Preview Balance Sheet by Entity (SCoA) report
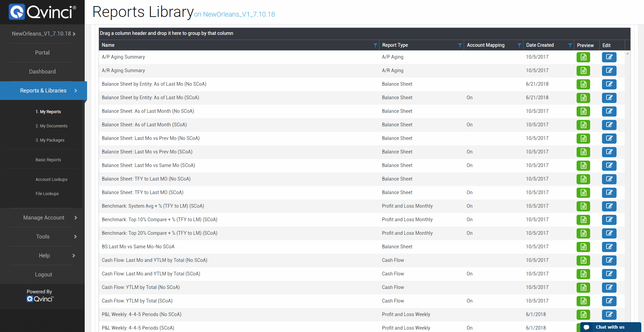The height and width of the screenshot is (332, 644). 583,98
